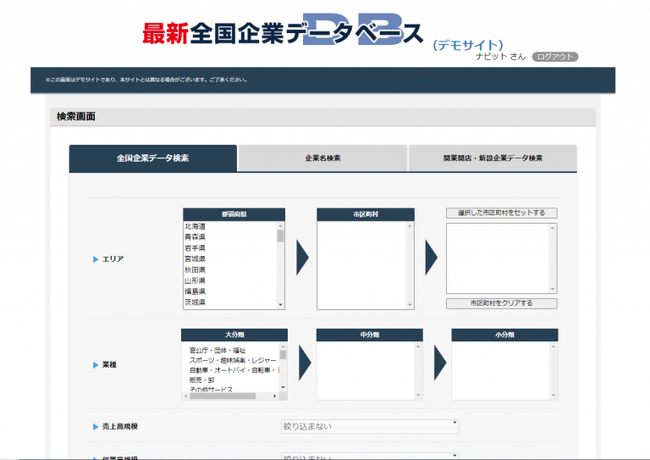
Task: Click the arrow between 中分類 and 小分類 lists
Action: (431, 364)
